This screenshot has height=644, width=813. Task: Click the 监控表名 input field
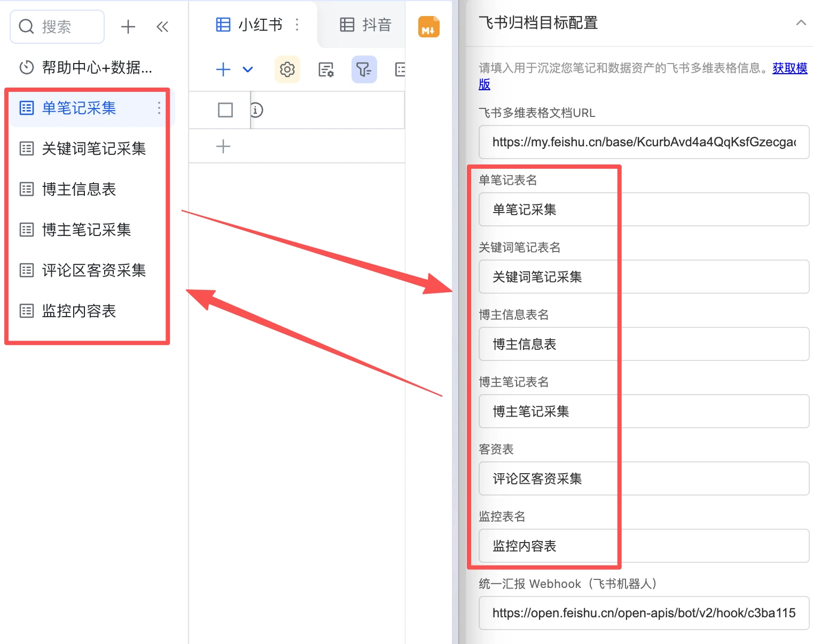pyautogui.click(x=644, y=546)
